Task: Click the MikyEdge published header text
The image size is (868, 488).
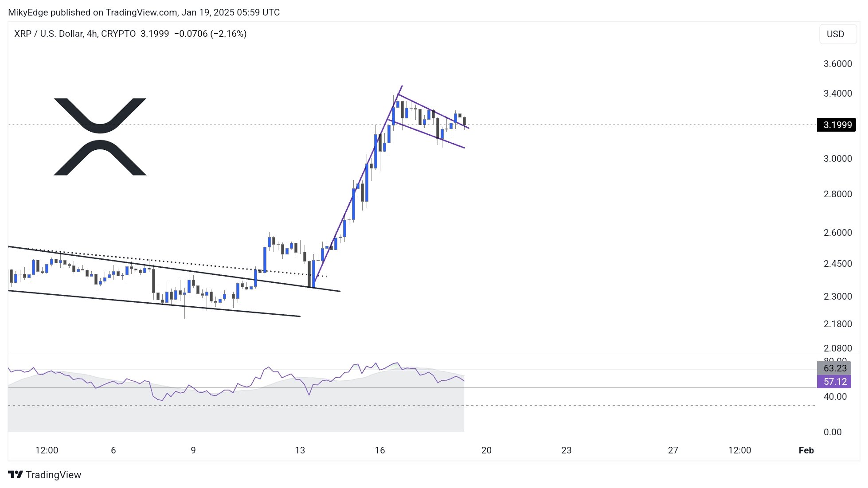Action: click(144, 12)
